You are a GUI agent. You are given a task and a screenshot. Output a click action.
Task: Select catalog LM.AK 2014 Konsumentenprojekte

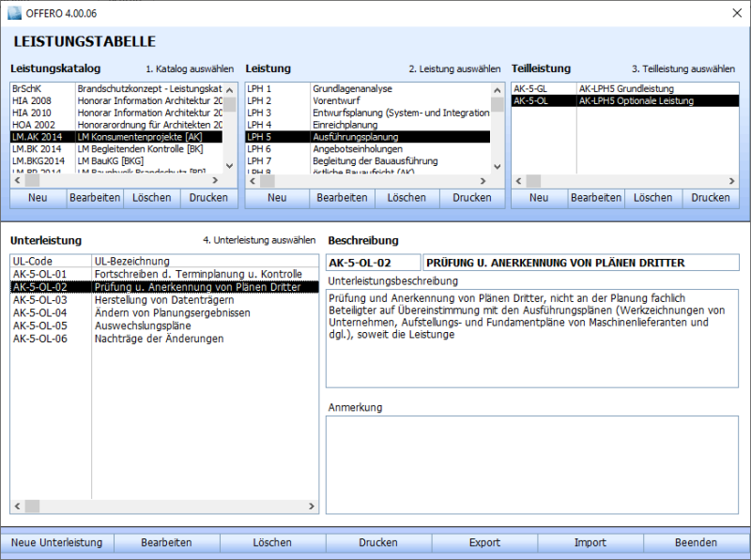(x=116, y=136)
